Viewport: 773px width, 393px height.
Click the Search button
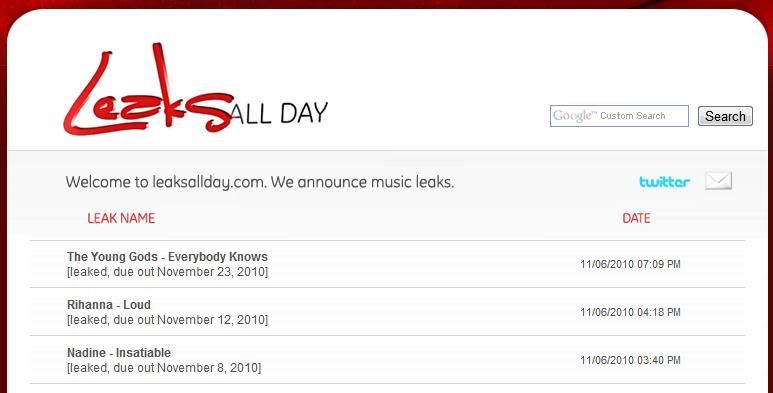point(725,116)
